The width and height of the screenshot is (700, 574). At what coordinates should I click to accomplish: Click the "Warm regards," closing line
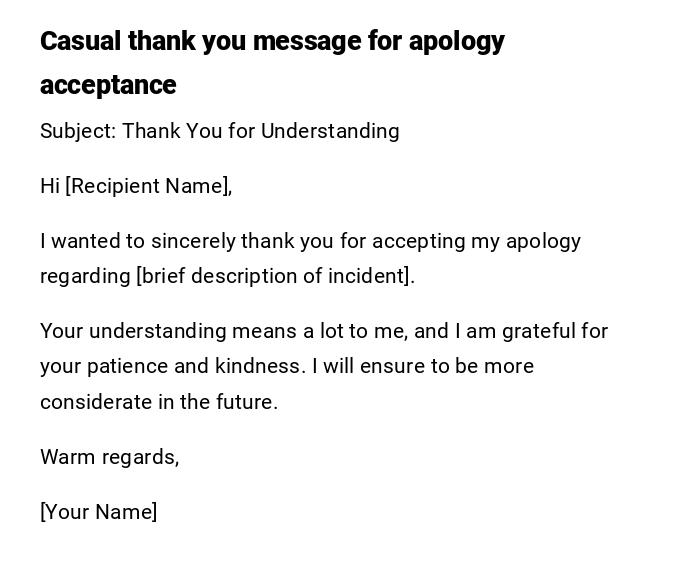(x=109, y=457)
